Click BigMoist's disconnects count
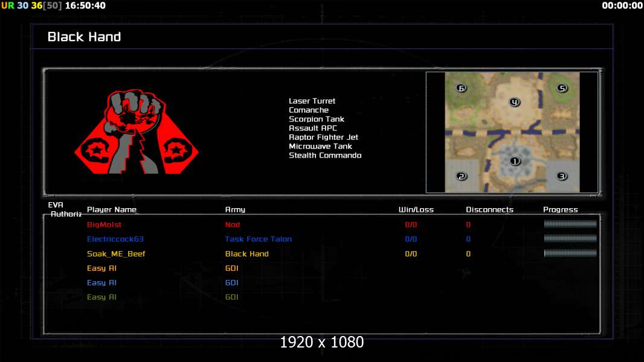The height and width of the screenshot is (362, 644). click(x=468, y=224)
